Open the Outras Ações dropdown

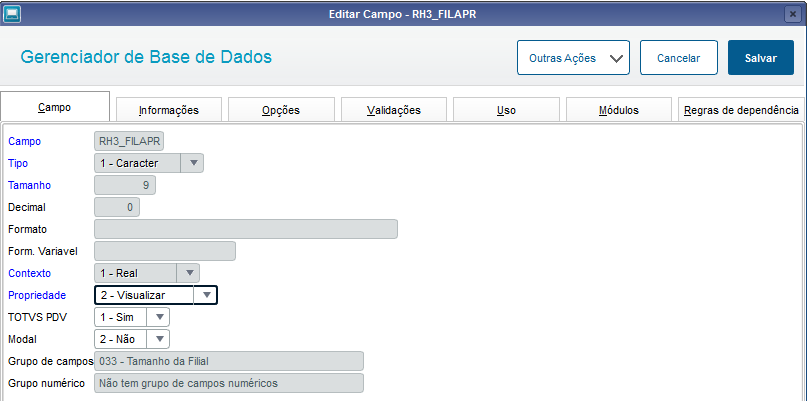573,58
